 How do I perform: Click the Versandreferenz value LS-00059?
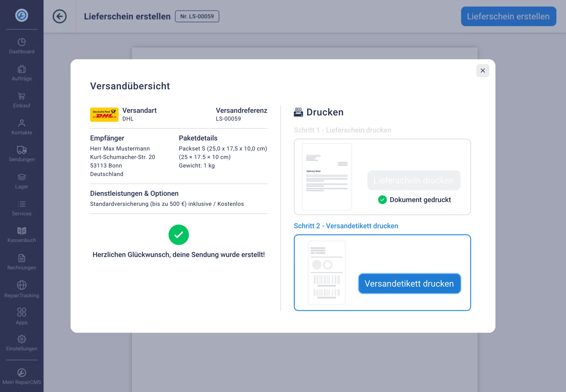point(229,119)
